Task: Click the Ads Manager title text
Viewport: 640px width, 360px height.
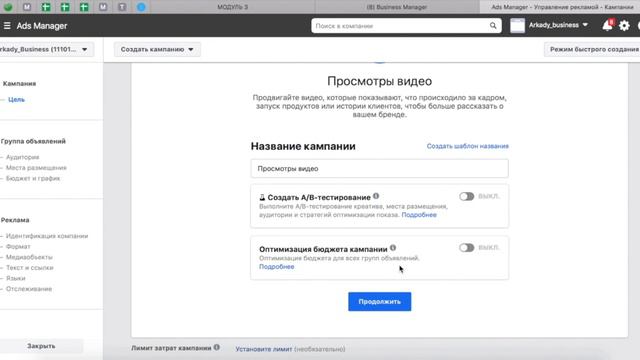Action: pos(42,26)
